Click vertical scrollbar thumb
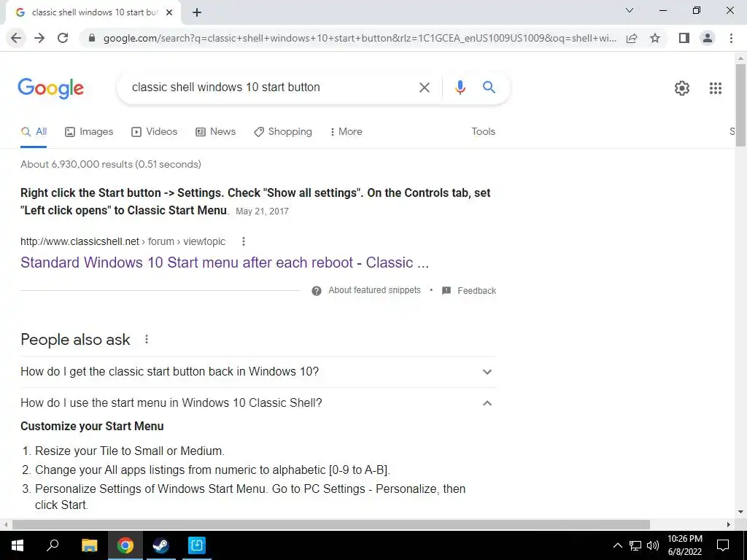This screenshot has height=560, width=747. [x=740, y=105]
